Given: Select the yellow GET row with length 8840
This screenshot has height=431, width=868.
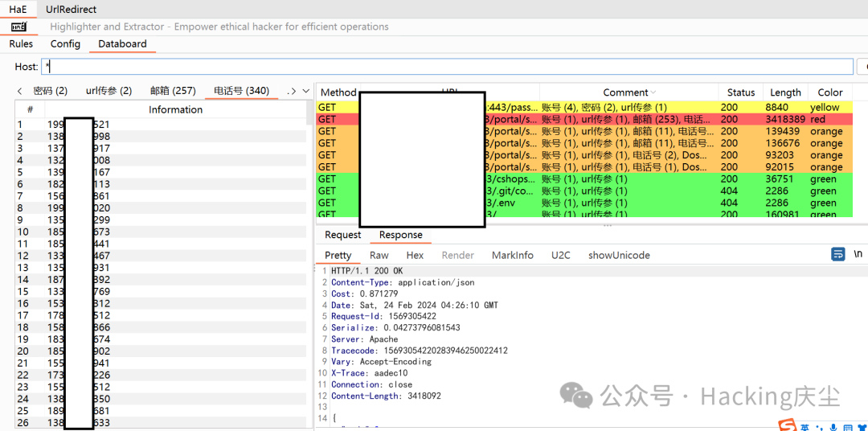Looking at the screenshot, I should [584, 108].
